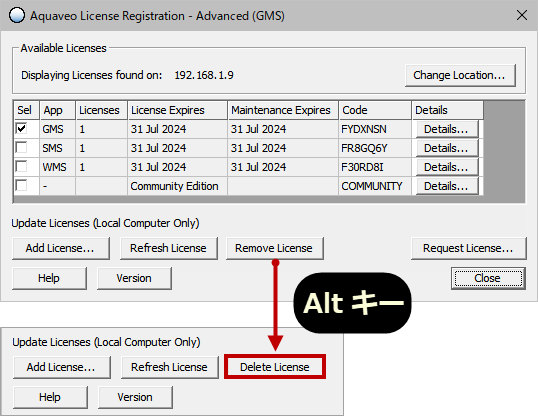Click the dialog title bar icon
Image resolution: width=538 pixels, height=418 pixels.
pyautogui.click(x=17, y=15)
